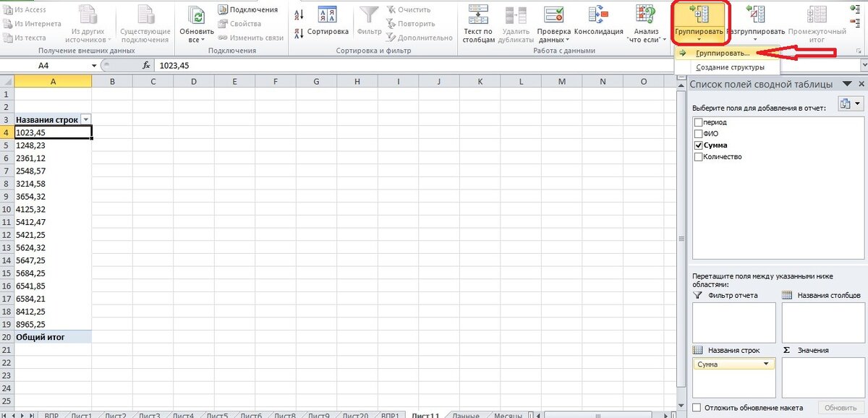The width and height of the screenshot is (868, 418).
Task: Click the Разгруппировать ribbon button
Action: [x=755, y=23]
